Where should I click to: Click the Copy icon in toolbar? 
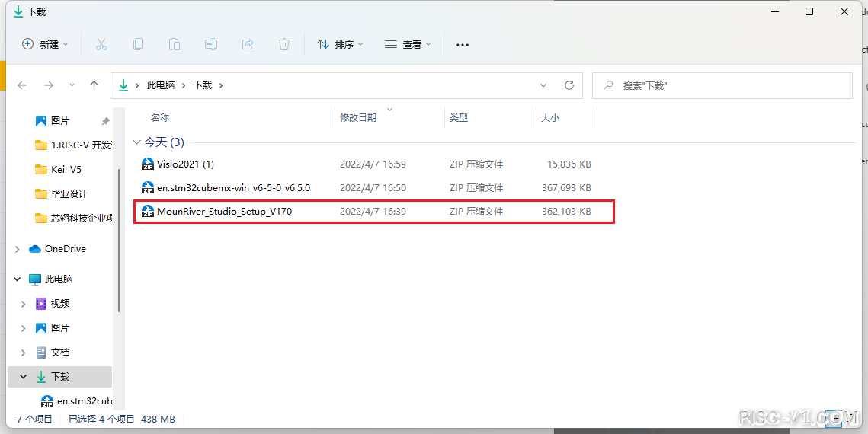pyautogui.click(x=137, y=44)
